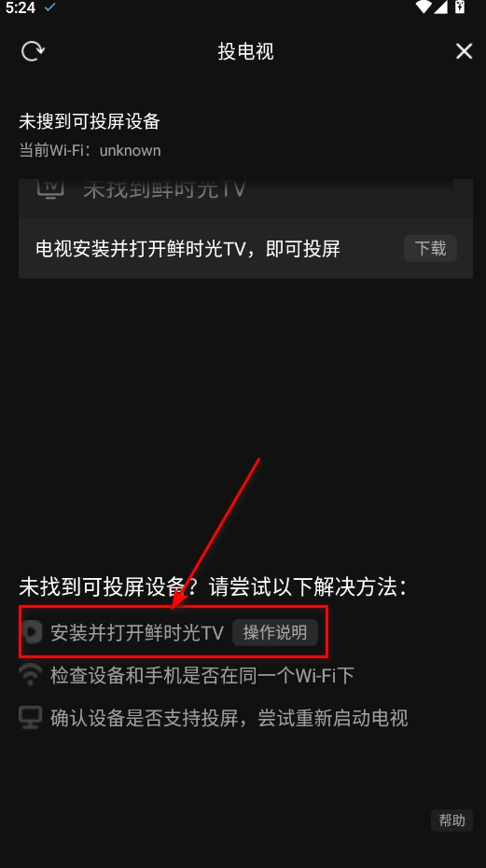This screenshot has height=868, width=486.
Task: Close the 投电视 casting panel
Action: tap(464, 51)
